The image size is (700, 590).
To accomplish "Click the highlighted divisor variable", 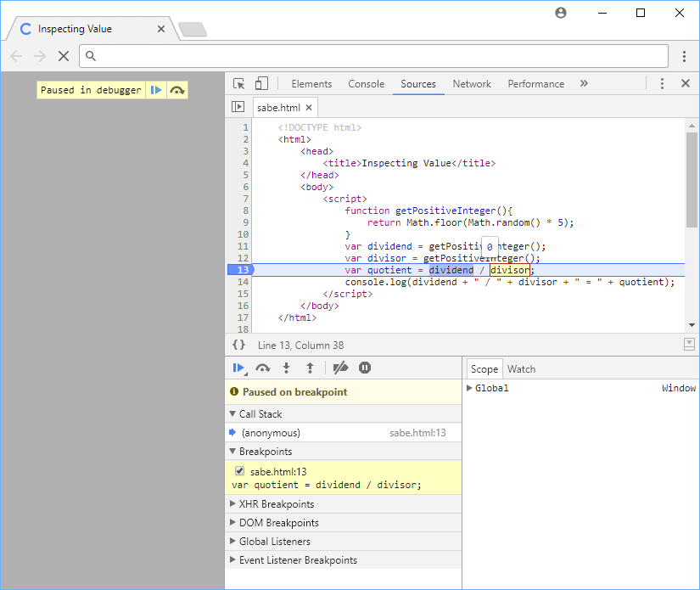I will (x=510, y=270).
